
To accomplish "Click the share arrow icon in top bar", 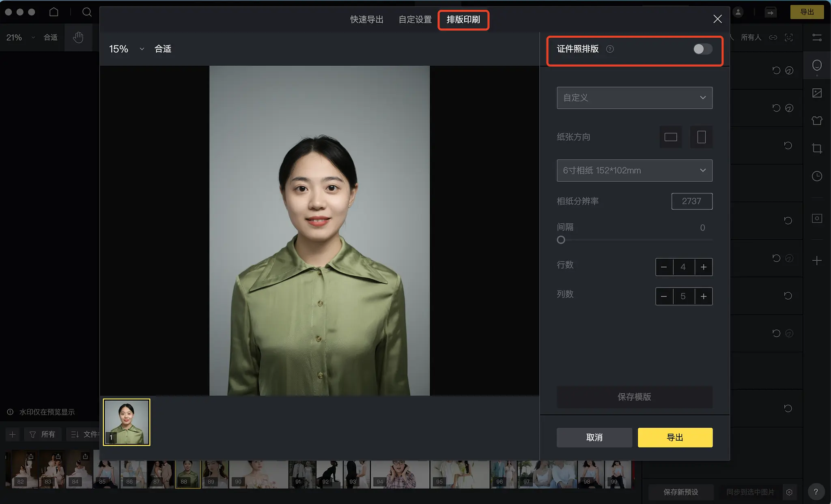I will pos(770,12).
